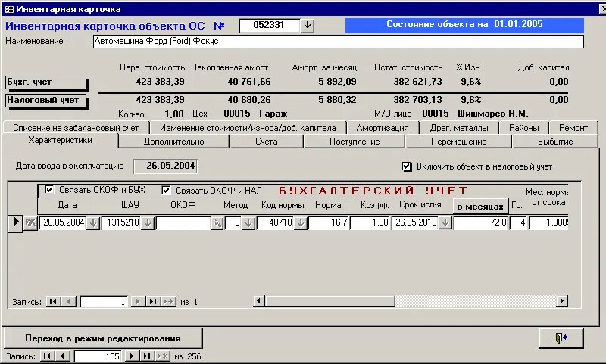The height and width of the screenshot is (364, 606).
Task: Switch to Списание на забалансовый счет tab
Action: click(76, 128)
